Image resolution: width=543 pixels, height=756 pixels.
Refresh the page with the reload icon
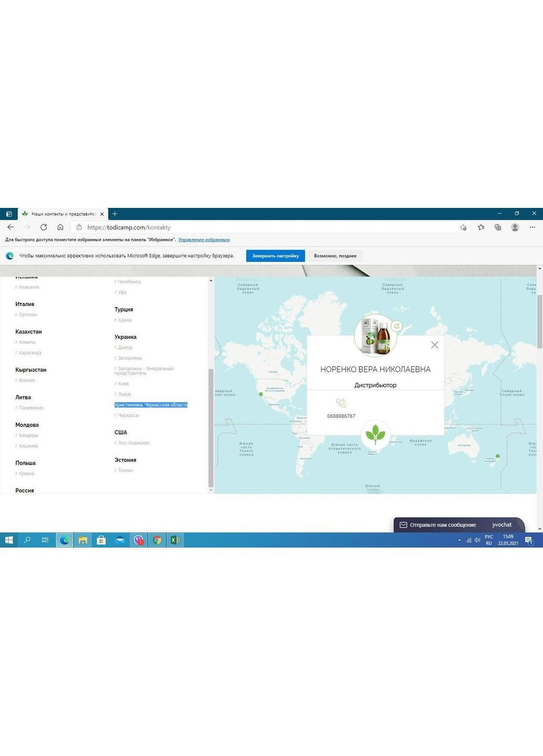click(x=44, y=227)
